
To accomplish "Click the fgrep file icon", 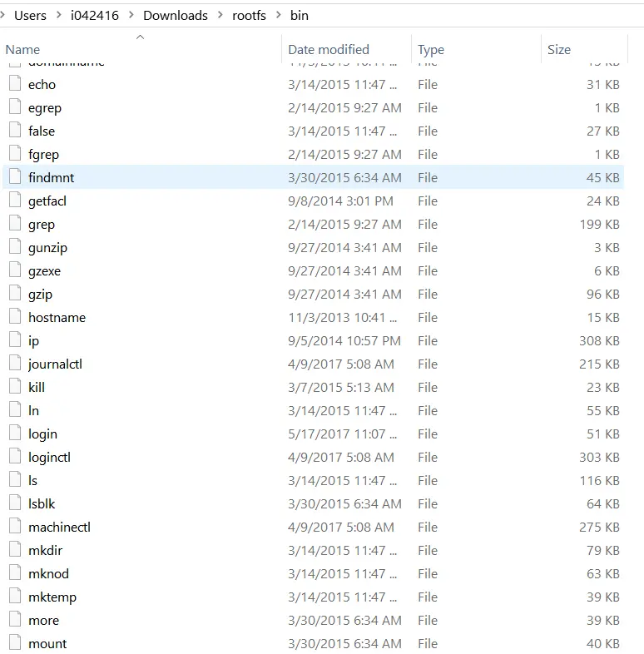I will click(15, 153).
